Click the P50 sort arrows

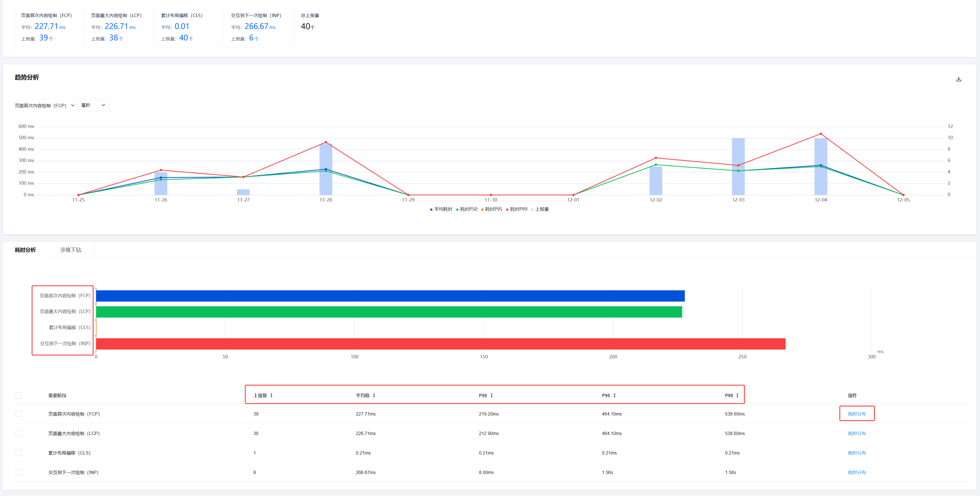491,395
